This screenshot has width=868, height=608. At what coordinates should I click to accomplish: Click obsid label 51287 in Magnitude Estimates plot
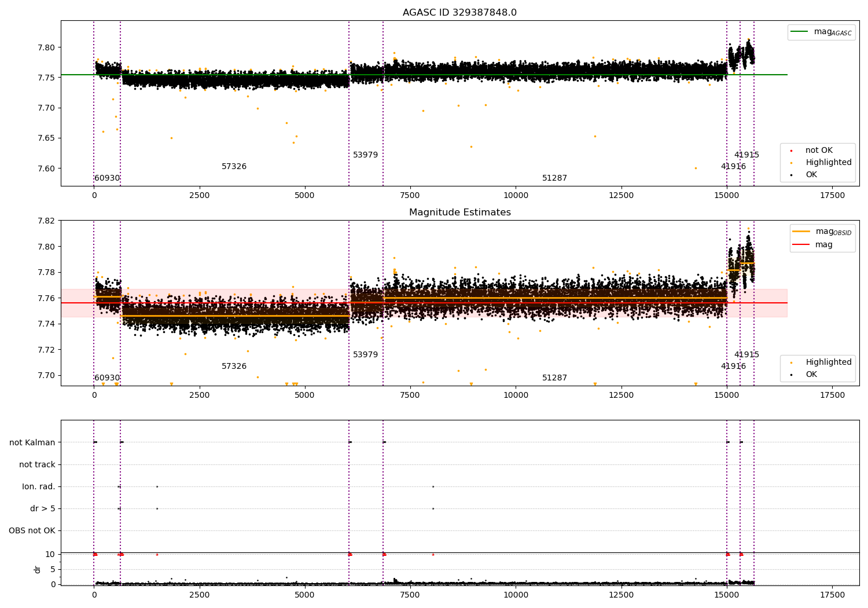coord(554,378)
